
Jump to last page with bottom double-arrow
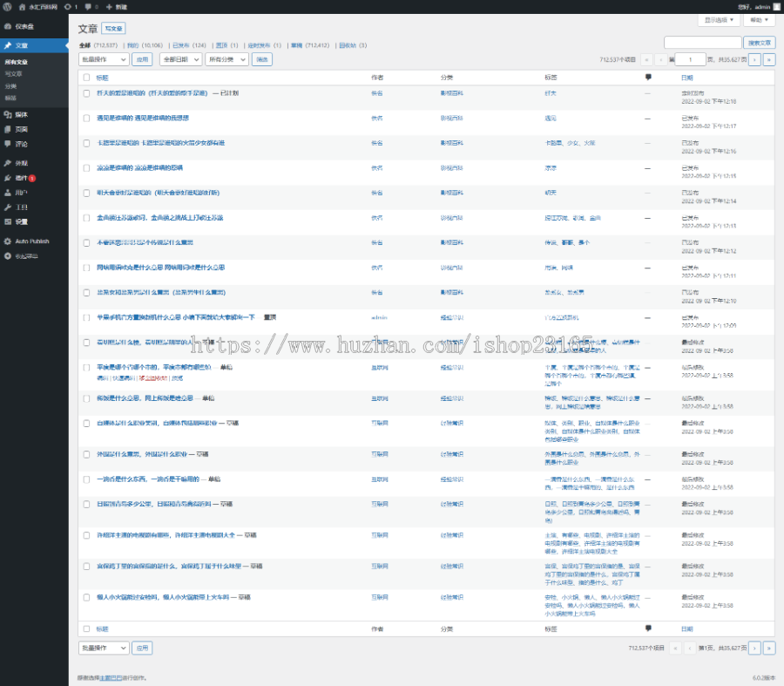[x=769, y=648]
